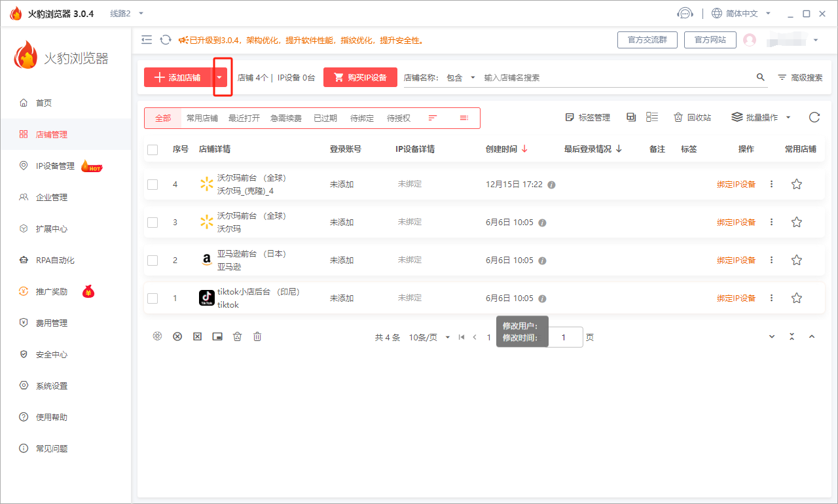
Task: Click the store name search input field
Action: point(615,77)
